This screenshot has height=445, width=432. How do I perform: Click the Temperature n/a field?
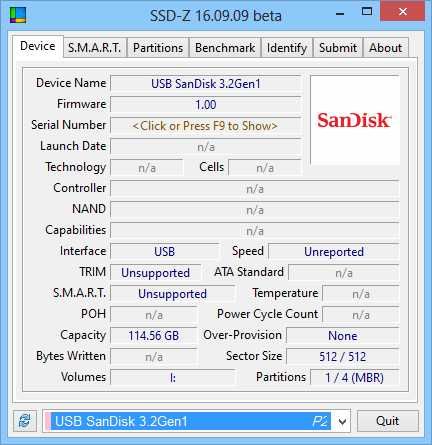pos(361,294)
